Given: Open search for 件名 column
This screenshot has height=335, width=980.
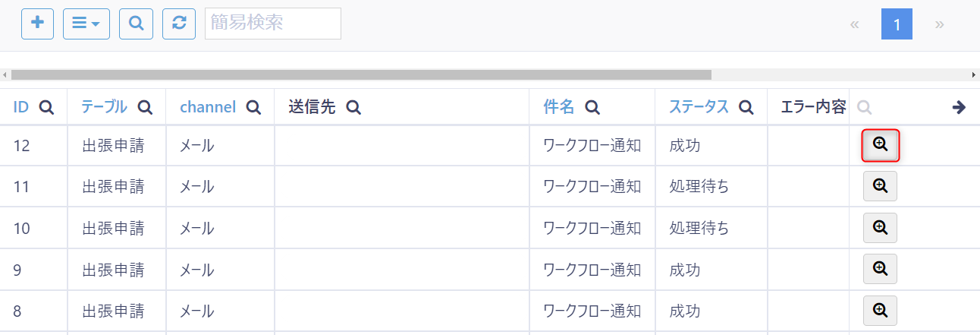Looking at the screenshot, I should [x=592, y=108].
